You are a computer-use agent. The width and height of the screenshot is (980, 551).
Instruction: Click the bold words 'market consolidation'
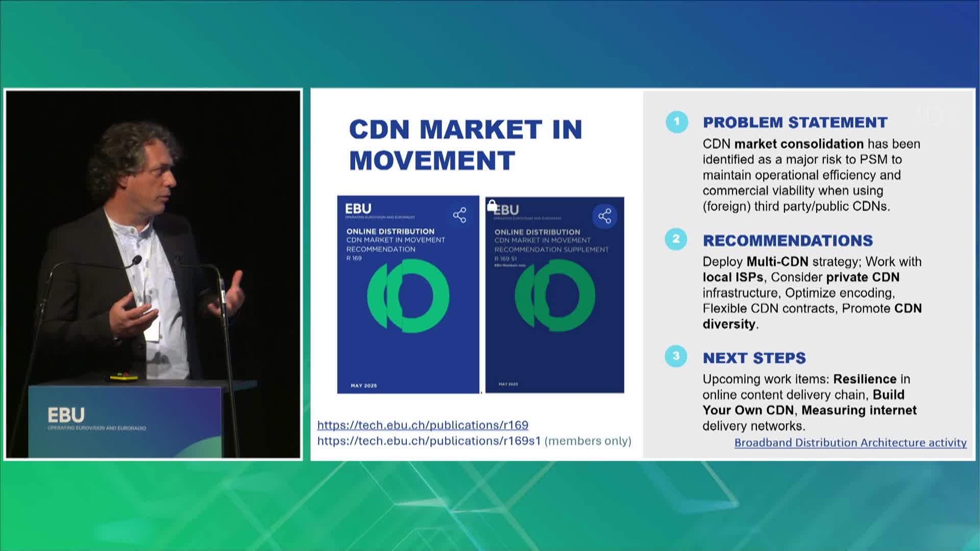(799, 144)
